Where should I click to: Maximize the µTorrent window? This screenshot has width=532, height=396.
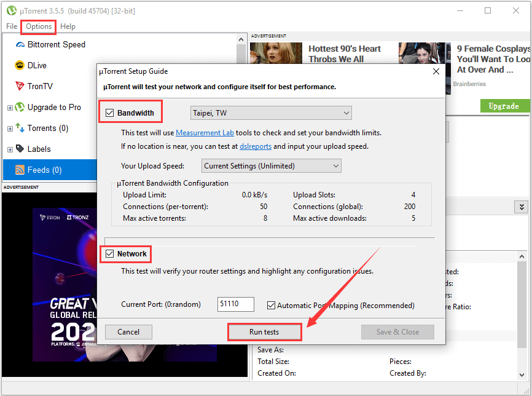click(488, 10)
